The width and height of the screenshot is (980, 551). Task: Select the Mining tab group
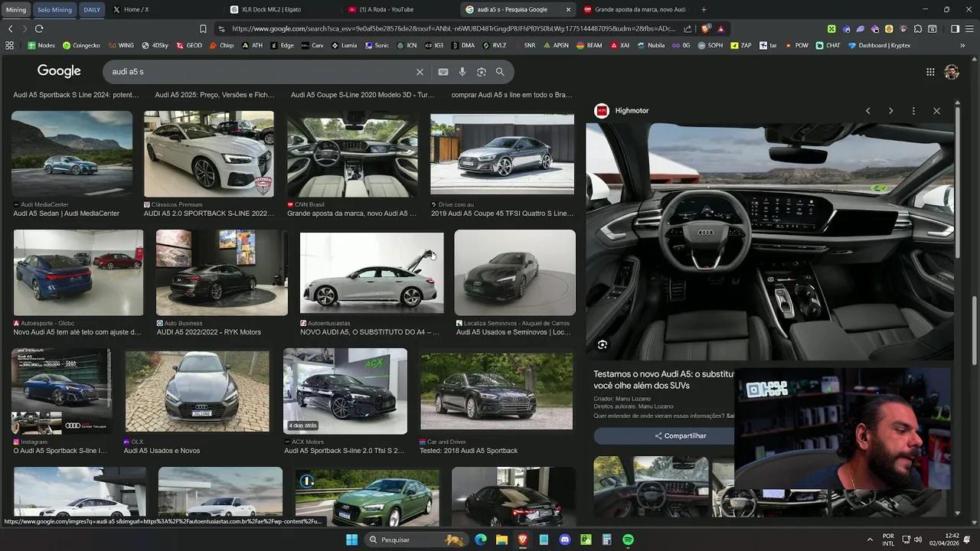pyautogui.click(x=16, y=10)
